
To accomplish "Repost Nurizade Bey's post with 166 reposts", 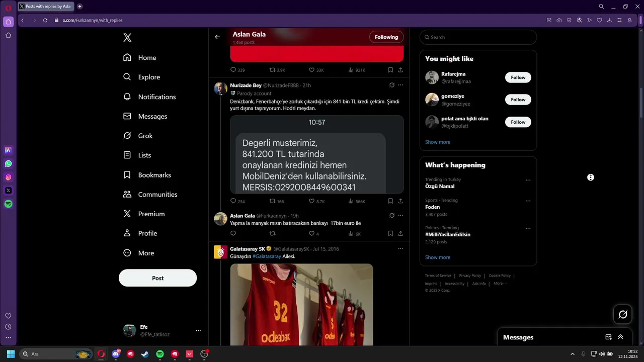I will 277,201.
